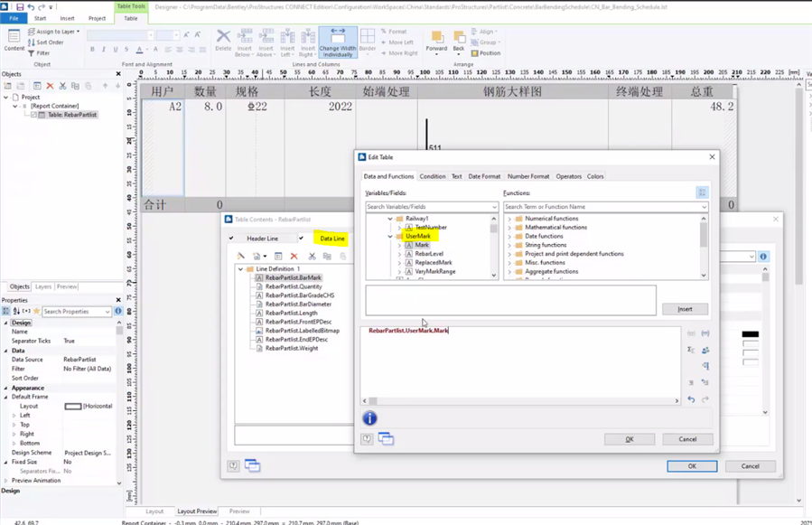Click the Insert button

pos(684,309)
